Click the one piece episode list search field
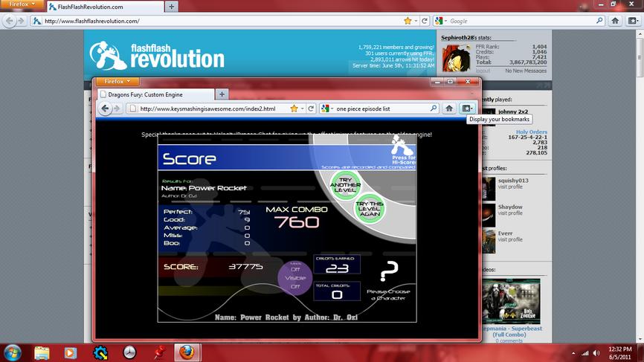Screen dimensions: 644x362 [x=382, y=109]
